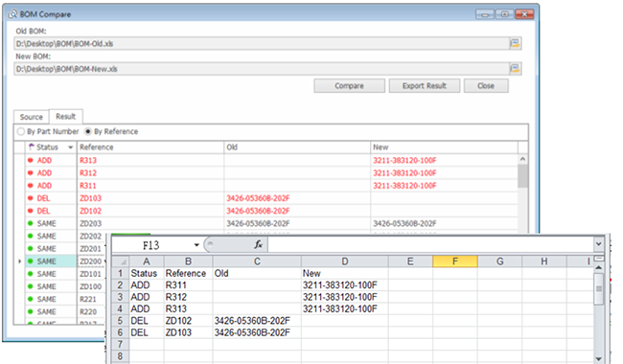Viewport: 623px width, 364px height.
Task: Click the Excel select-all corner
Action: pyautogui.click(x=121, y=262)
